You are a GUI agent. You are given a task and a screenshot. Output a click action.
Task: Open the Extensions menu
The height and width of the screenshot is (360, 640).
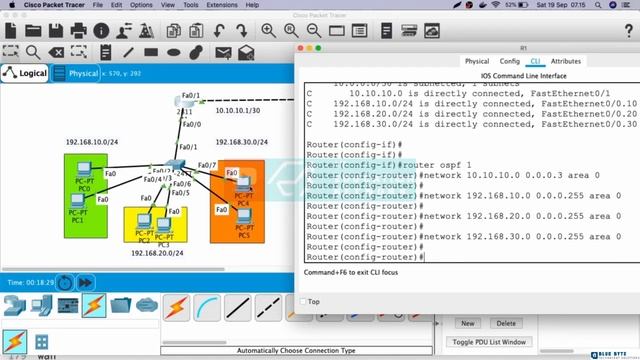(222, 5)
